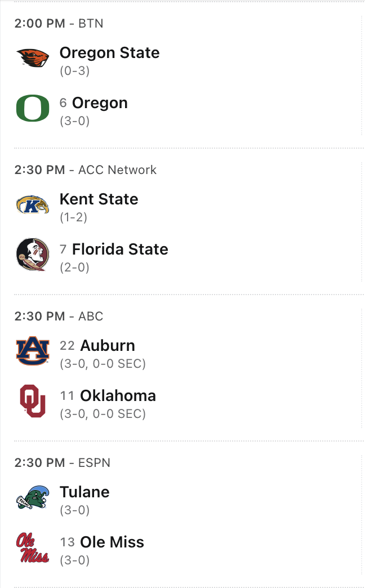The image size is (365, 588).
Task: Click the 2:30 PM ESPN game header
Action: (x=62, y=463)
